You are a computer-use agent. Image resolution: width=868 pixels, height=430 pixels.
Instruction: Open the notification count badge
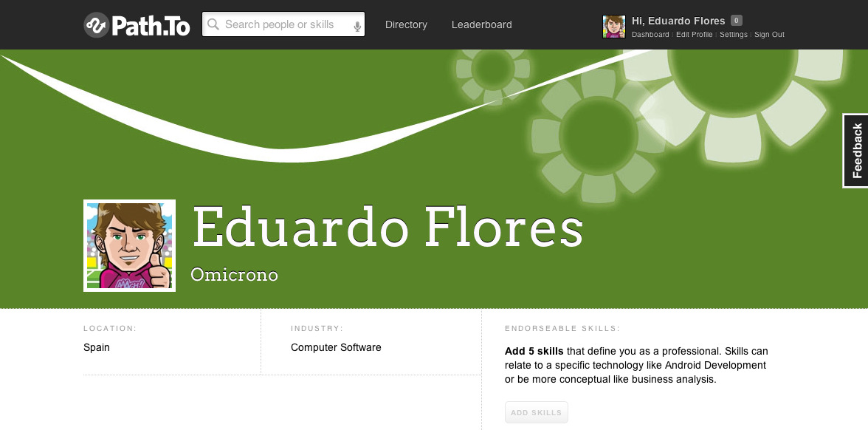(x=736, y=21)
